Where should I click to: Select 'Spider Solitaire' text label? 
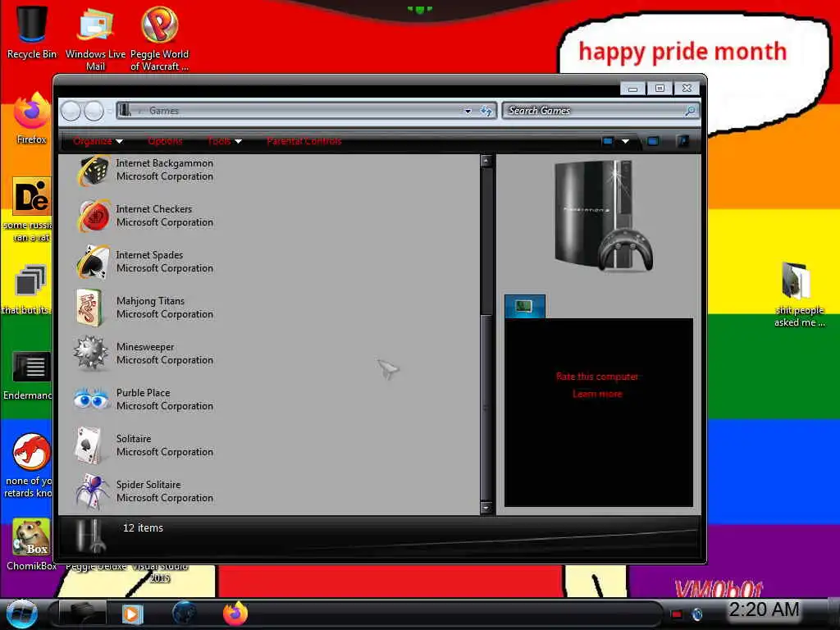pyautogui.click(x=148, y=484)
